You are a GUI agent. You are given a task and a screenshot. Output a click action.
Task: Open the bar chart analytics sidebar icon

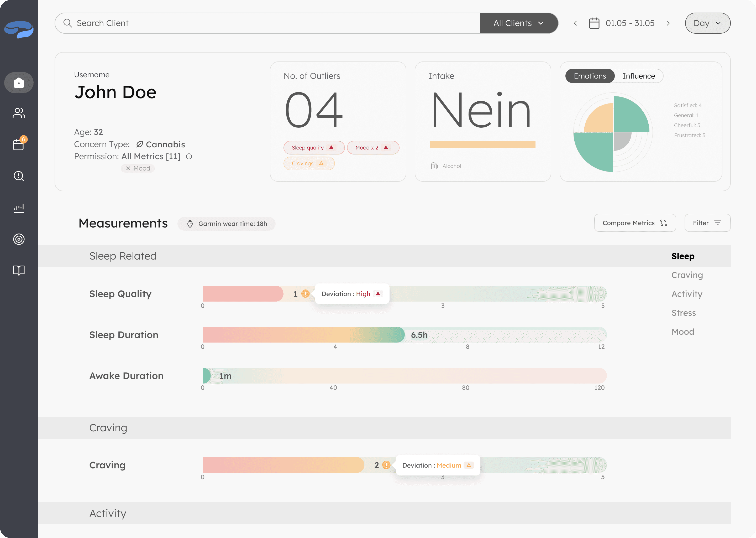(x=19, y=208)
